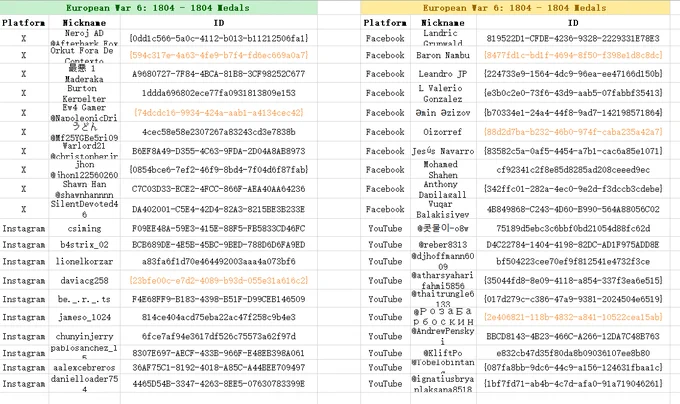Select the @ignatiusbryanlaksana8518 nickname cell

(443, 384)
